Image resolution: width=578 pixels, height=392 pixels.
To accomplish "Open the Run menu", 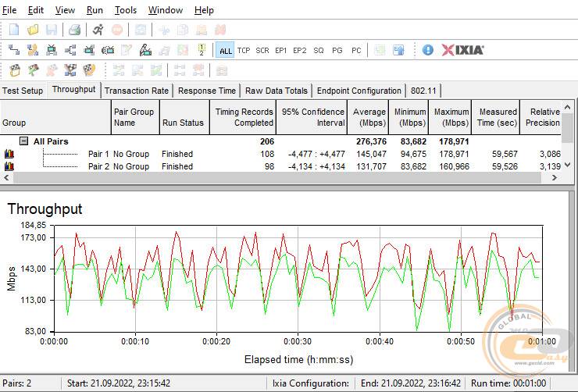I will pyautogui.click(x=95, y=10).
